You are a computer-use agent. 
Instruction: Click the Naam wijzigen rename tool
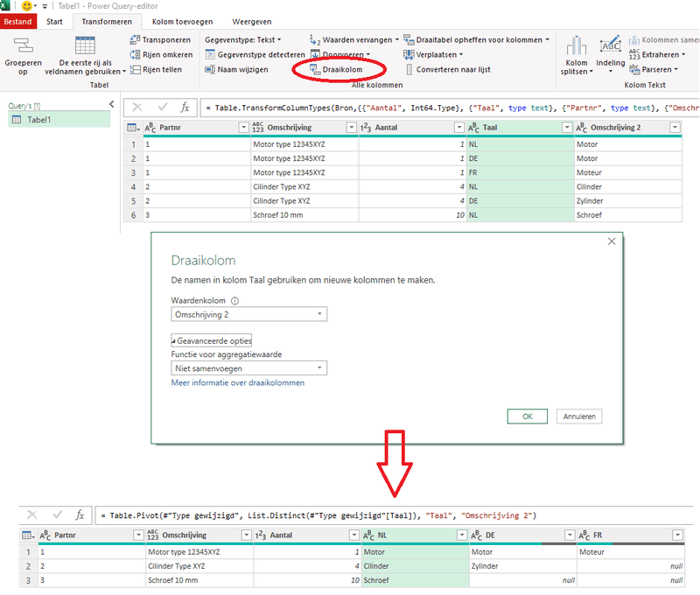pyautogui.click(x=240, y=69)
